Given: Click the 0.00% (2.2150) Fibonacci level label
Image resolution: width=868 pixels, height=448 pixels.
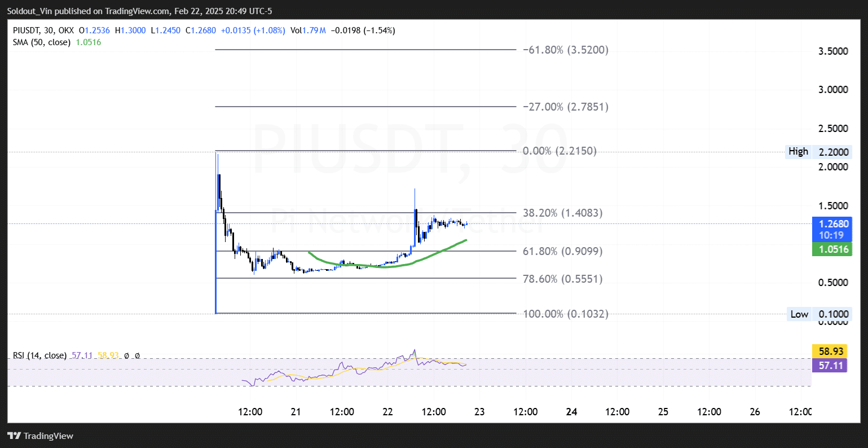Looking at the screenshot, I should tap(559, 151).
